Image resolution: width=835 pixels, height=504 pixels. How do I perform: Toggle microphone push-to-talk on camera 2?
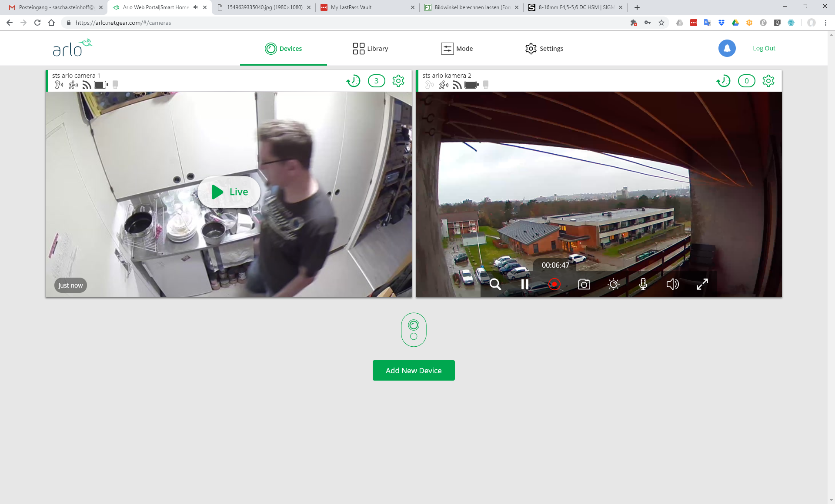(x=643, y=285)
